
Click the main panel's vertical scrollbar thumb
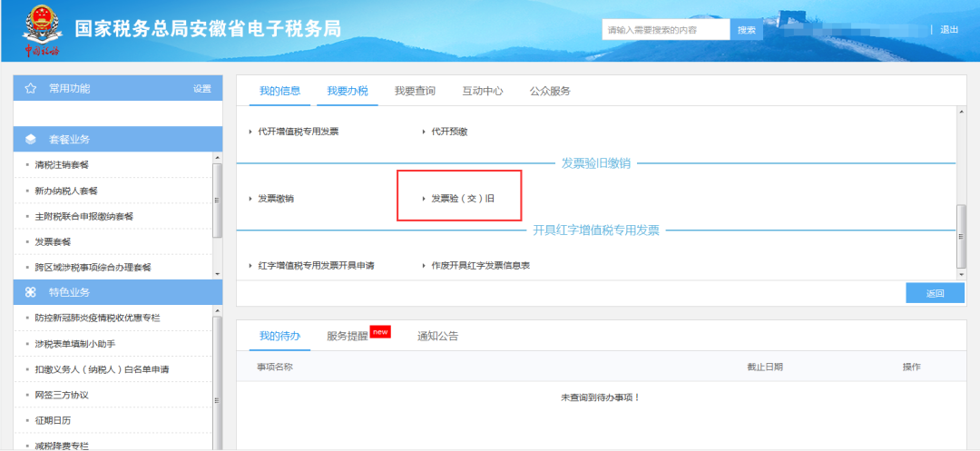tap(961, 236)
